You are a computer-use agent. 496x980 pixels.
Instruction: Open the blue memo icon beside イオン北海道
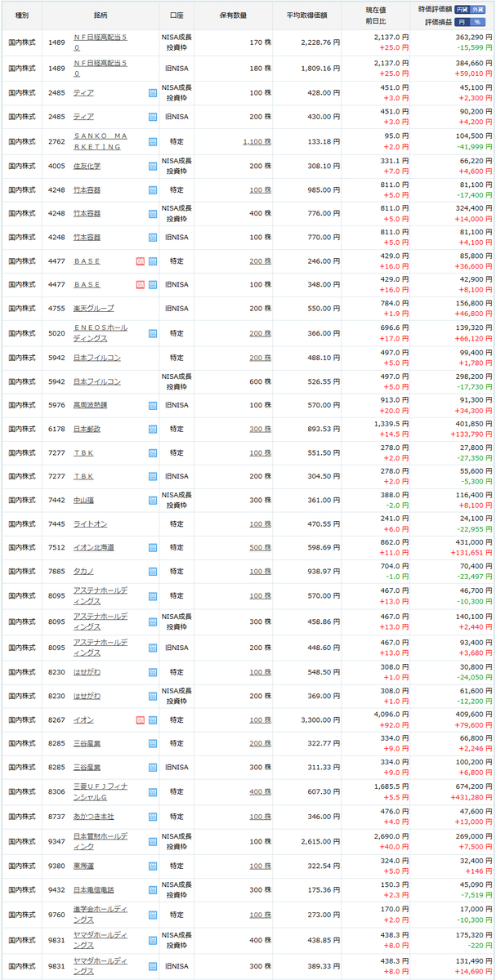(153, 548)
